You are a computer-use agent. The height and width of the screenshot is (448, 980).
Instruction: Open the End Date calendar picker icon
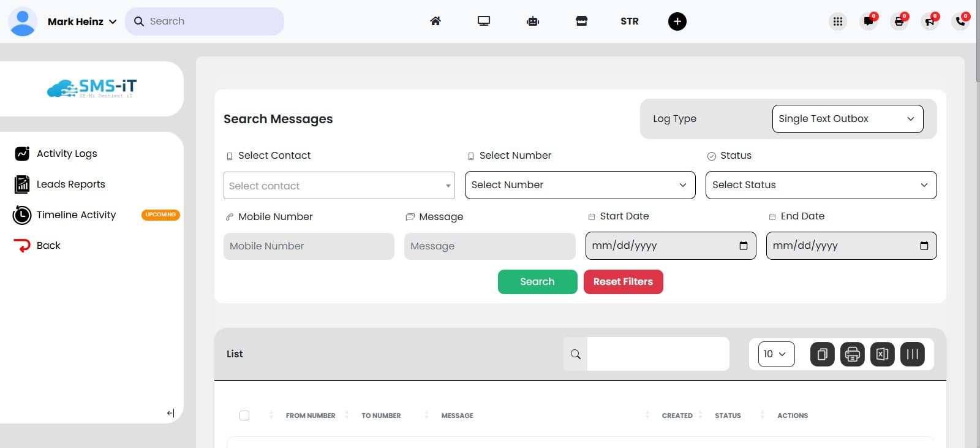coord(924,246)
